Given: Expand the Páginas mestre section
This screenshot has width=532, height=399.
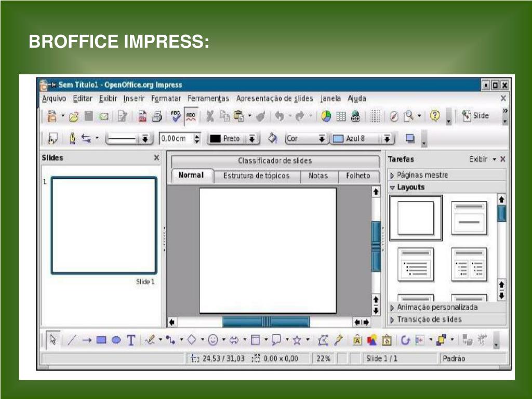Looking at the screenshot, I should coord(446,175).
